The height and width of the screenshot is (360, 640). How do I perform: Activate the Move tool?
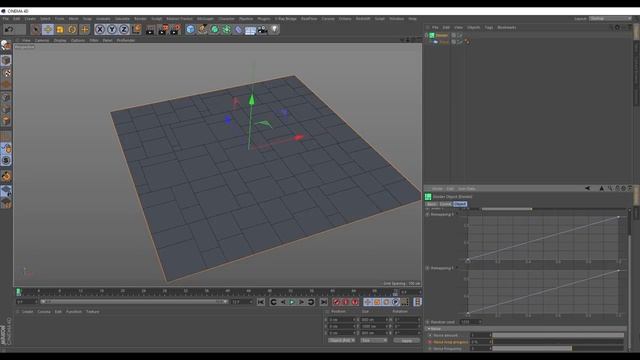pyautogui.click(x=48, y=29)
